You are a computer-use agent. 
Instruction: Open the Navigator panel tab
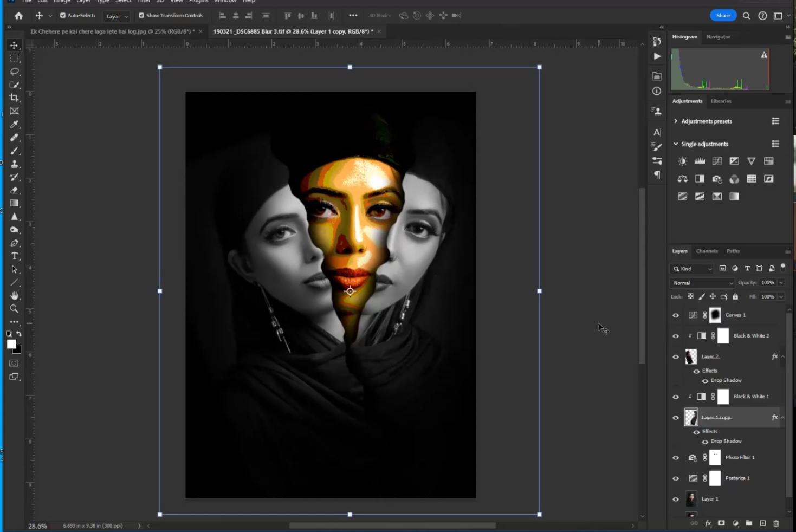718,37
